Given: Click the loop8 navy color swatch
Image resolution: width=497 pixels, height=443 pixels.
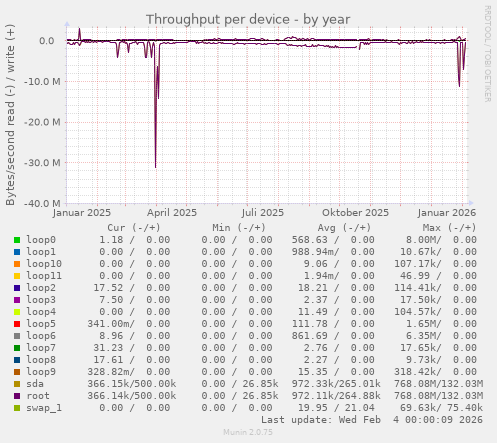Looking at the screenshot, I should click(17, 360).
